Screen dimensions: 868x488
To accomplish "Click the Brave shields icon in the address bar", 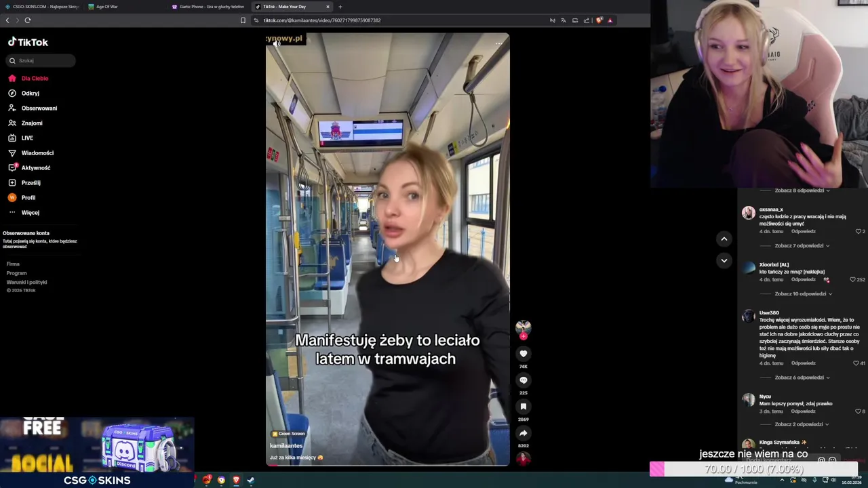I will click(599, 20).
